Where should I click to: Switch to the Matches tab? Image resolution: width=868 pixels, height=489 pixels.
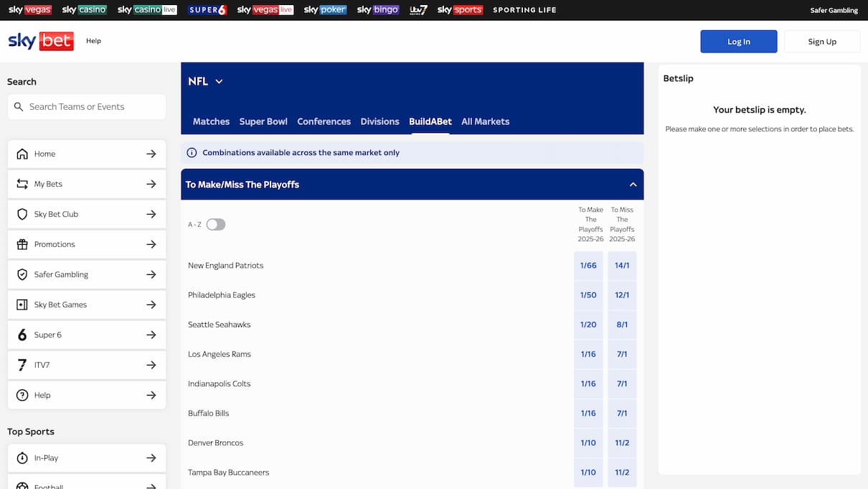click(x=211, y=121)
